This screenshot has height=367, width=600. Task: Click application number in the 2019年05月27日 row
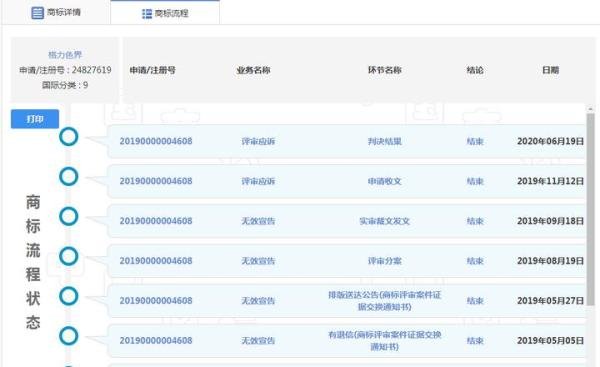[156, 300]
